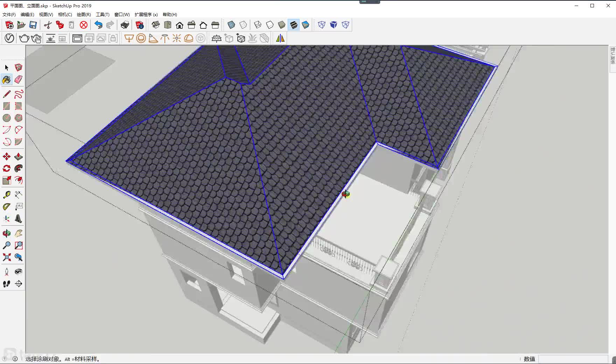Select Shaded With Textures style
This screenshot has height=364, width=616.
[x=294, y=25]
